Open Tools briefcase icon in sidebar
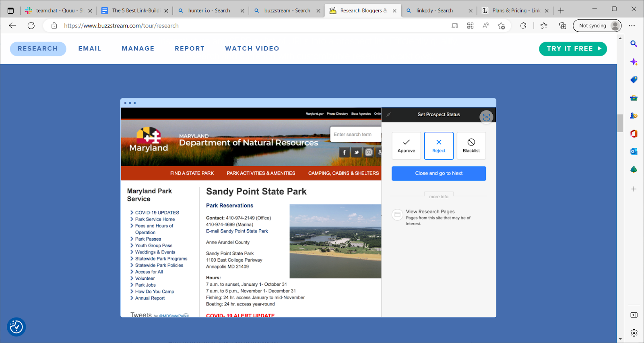The image size is (644, 343). pyautogui.click(x=634, y=98)
